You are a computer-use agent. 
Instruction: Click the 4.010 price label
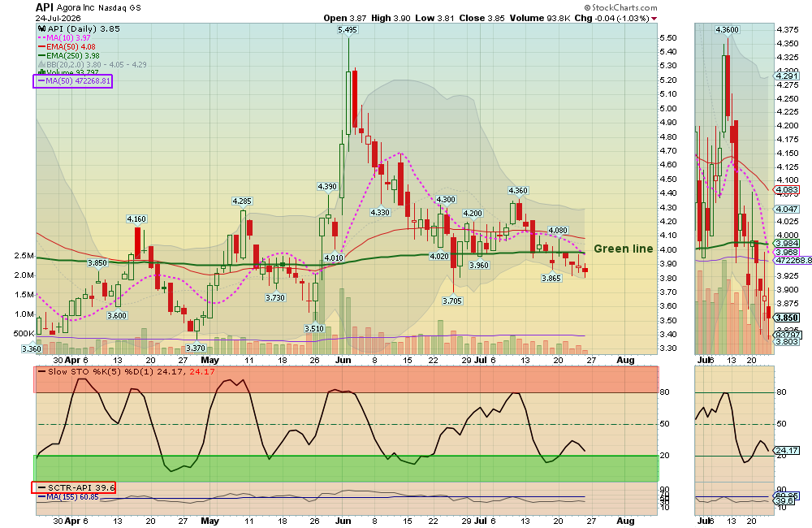[x=334, y=258]
